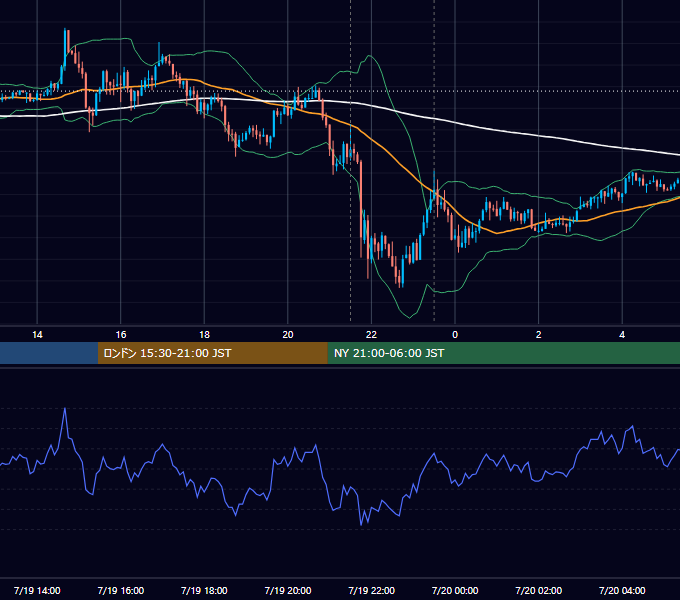
Task: Click the 7/20 00:00 date label
Action: pos(455,590)
